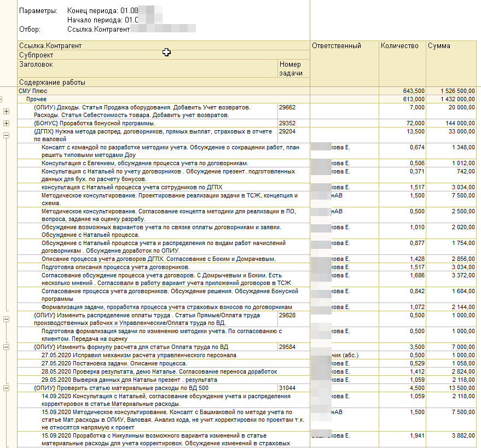Collapse the group for task 29828
This screenshot has height=448, width=481.
pos(6,319)
